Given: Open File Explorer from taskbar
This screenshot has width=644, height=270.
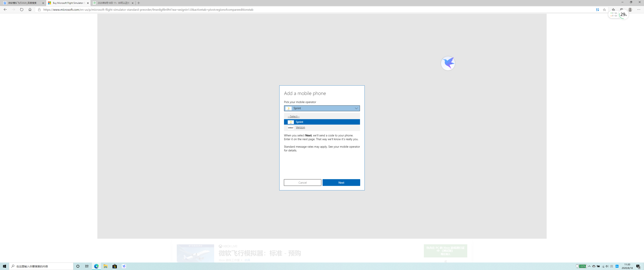Looking at the screenshot, I should (x=106, y=266).
